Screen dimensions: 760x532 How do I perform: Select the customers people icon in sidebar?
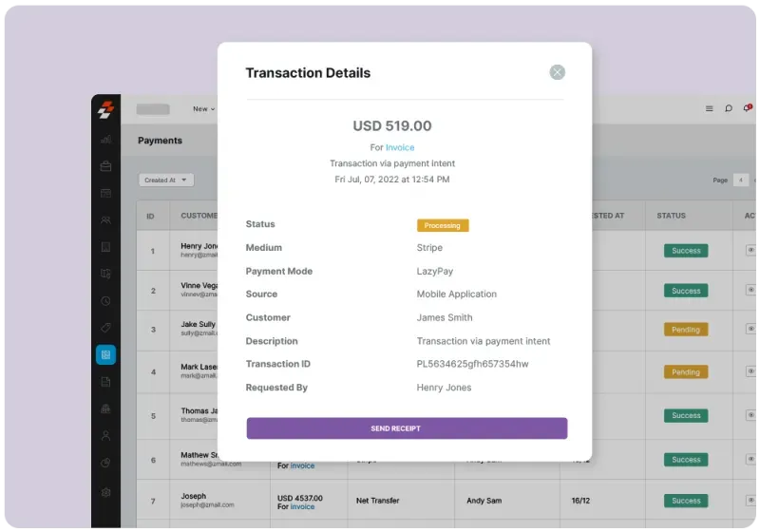point(105,220)
